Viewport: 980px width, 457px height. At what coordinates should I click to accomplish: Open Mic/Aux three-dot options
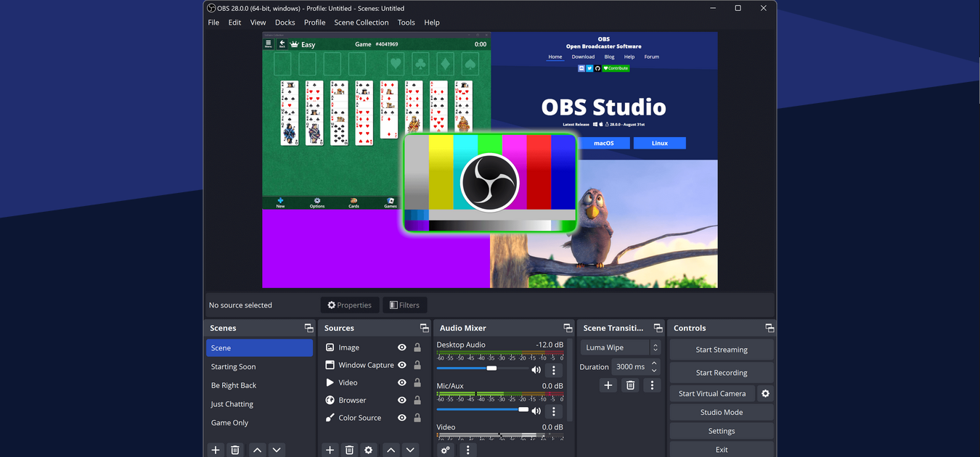coord(554,411)
